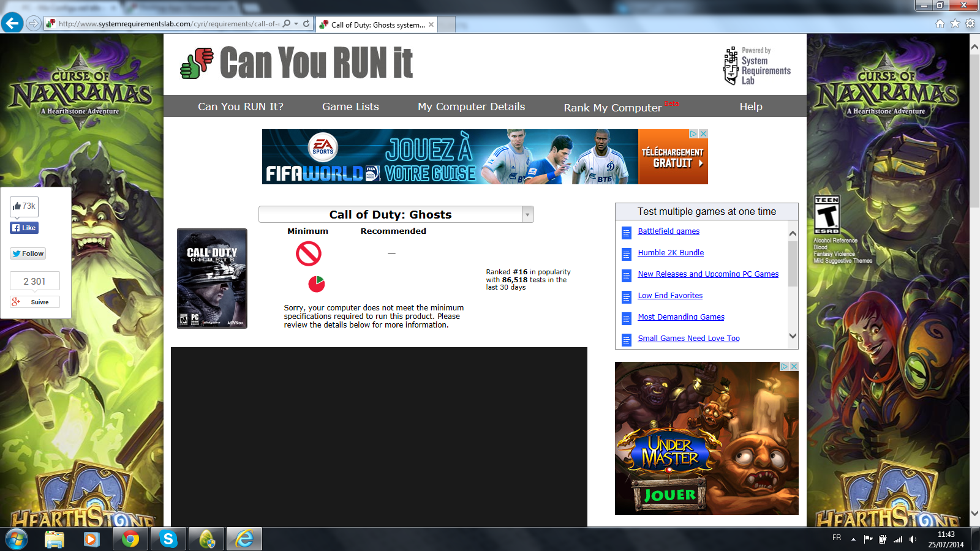The height and width of the screenshot is (551, 980).
Task: Open the favorites star icon
Action: (x=955, y=24)
